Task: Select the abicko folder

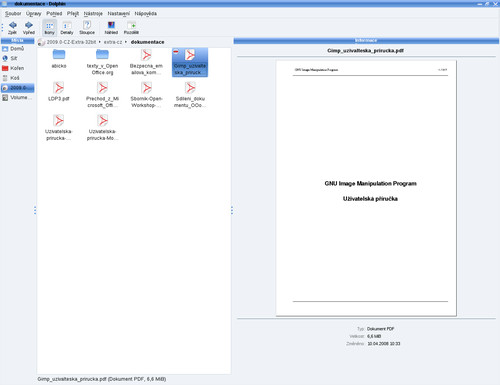Action: (x=59, y=59)
